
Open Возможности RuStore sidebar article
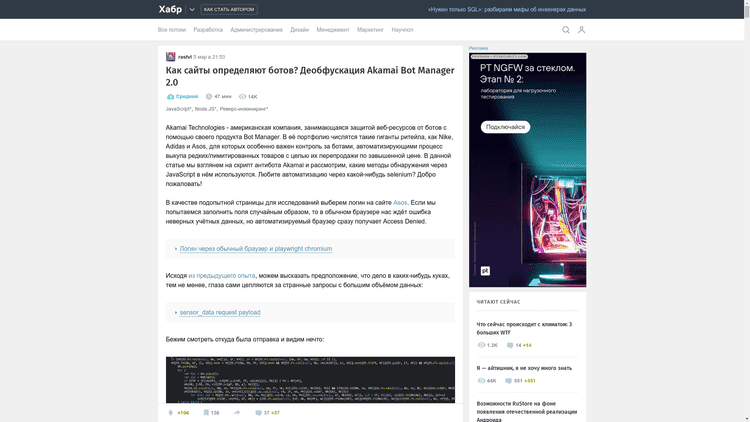click(527, 411)
